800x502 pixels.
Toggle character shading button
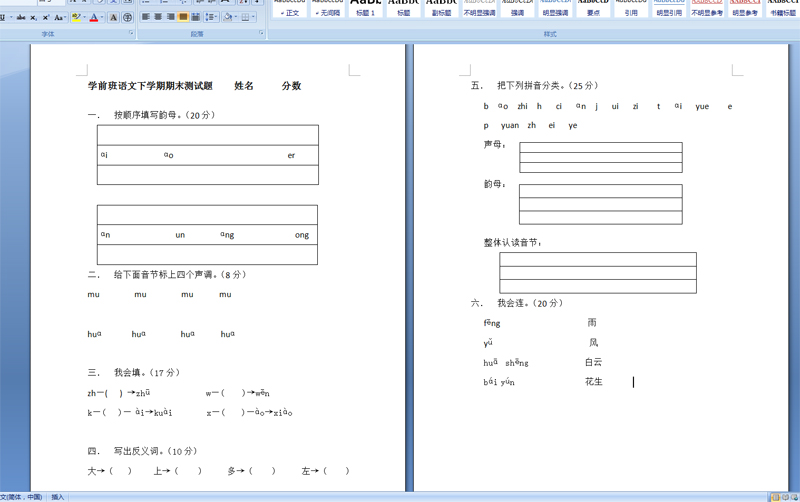tap(113, 17)
